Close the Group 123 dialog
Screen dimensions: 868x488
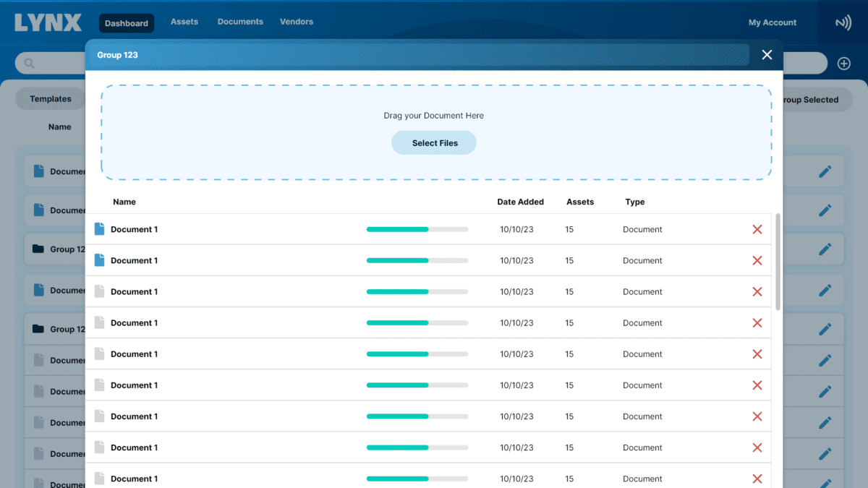tap(767, 55)
